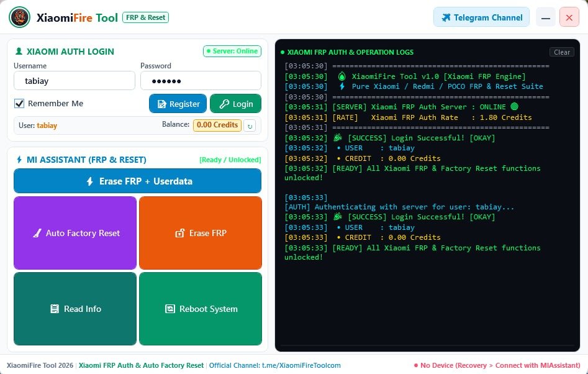Click the bolt icon on Erase FRP + Userdata
588x374 pixels.
tap(89, 181)
